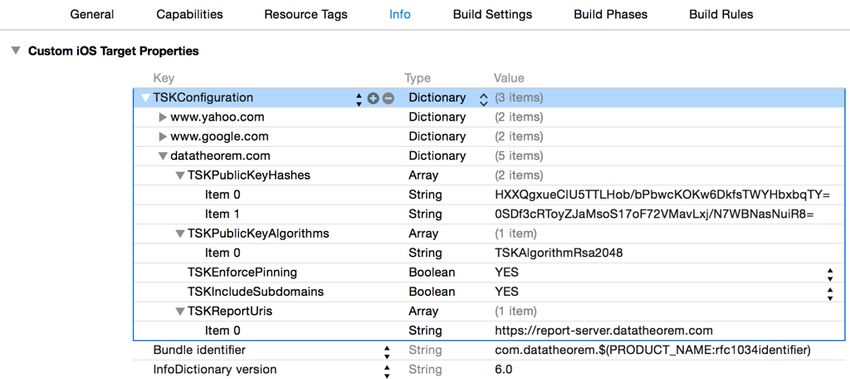Click the Type column header
Image resolution: width=850 pixels, height=379 pixels.
[417, 79]
